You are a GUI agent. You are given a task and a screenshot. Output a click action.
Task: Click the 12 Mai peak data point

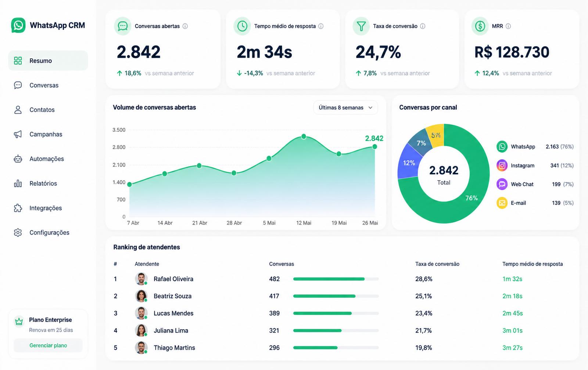[304, 137]
